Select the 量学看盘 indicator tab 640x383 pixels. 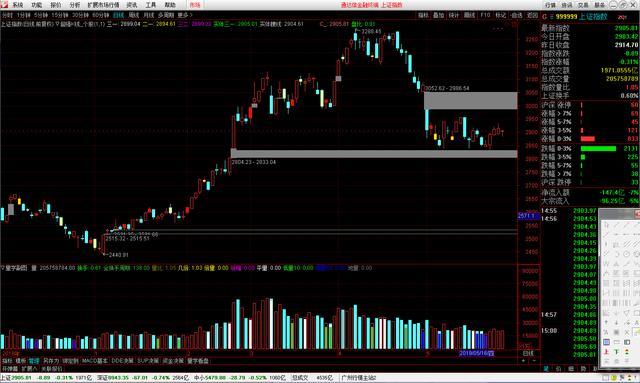coord(198,361)
